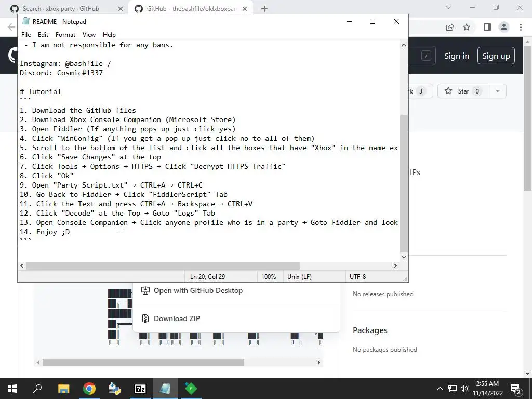Image resolution: width=532 pixels, height=399 pixels.
Task: Click the network tray icon
Action: [453, 389]
